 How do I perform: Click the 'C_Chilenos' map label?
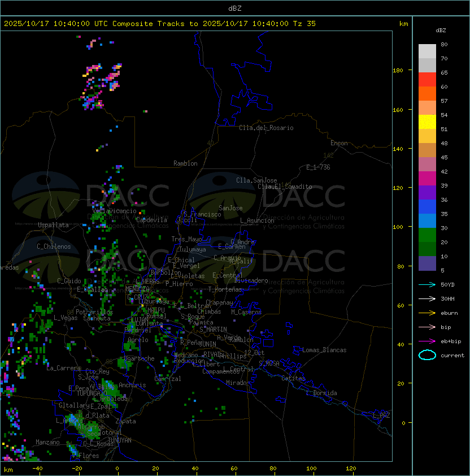[x=54, y=246]
